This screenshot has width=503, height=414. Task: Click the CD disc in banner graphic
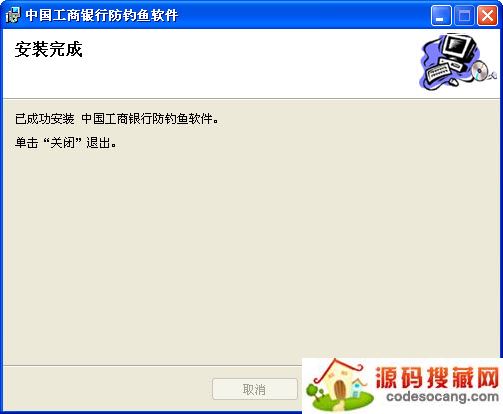[479, 70]
